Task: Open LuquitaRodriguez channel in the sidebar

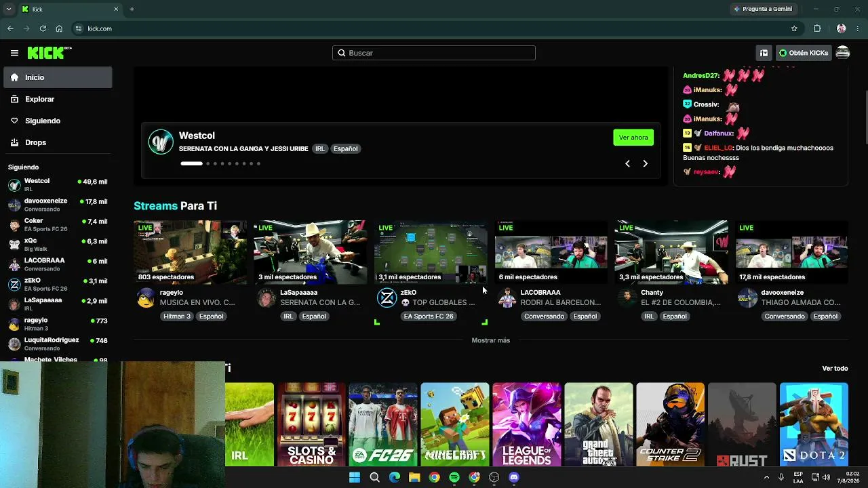Action: pos(58,344)
